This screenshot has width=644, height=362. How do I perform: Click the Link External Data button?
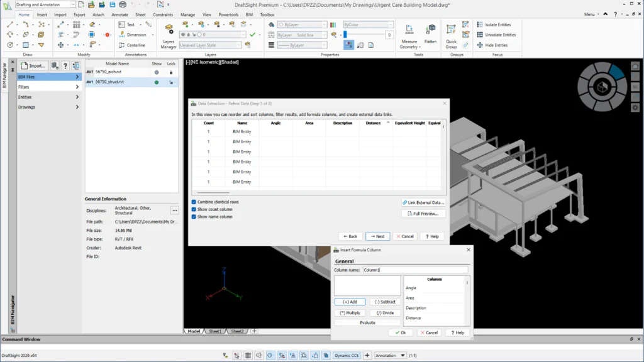click(x=423, y=202)
